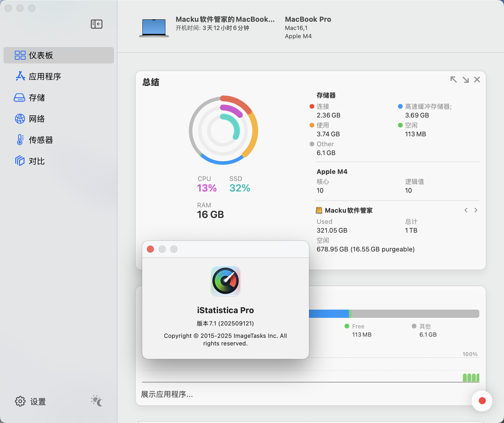Move summary card down-right with arrow icon
This screenshot has width=504, height=423.
466,80
